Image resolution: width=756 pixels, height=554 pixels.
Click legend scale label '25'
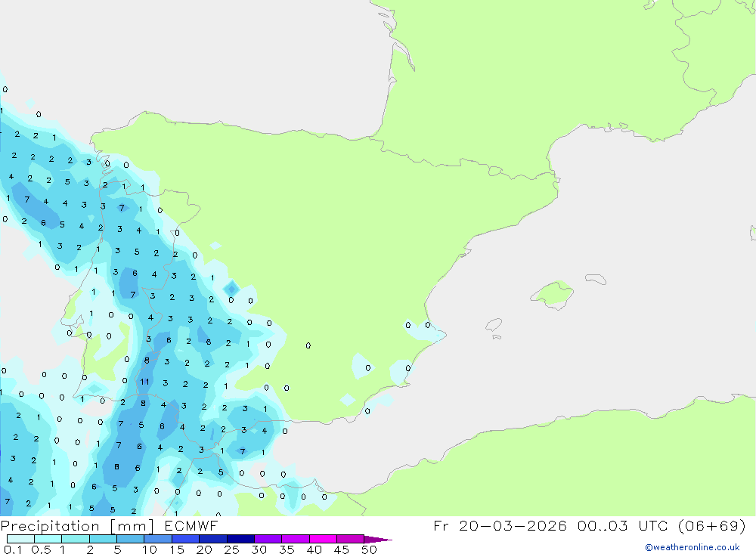(231, 549)
